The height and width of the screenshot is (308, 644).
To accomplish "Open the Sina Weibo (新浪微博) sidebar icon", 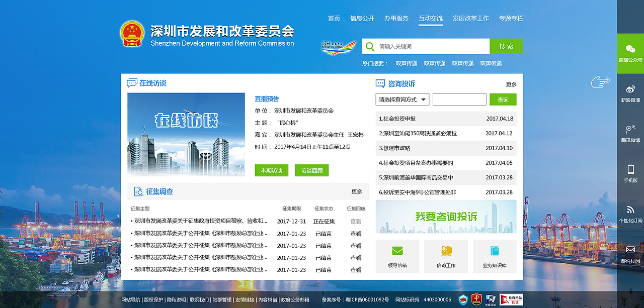I will point(630,89).
